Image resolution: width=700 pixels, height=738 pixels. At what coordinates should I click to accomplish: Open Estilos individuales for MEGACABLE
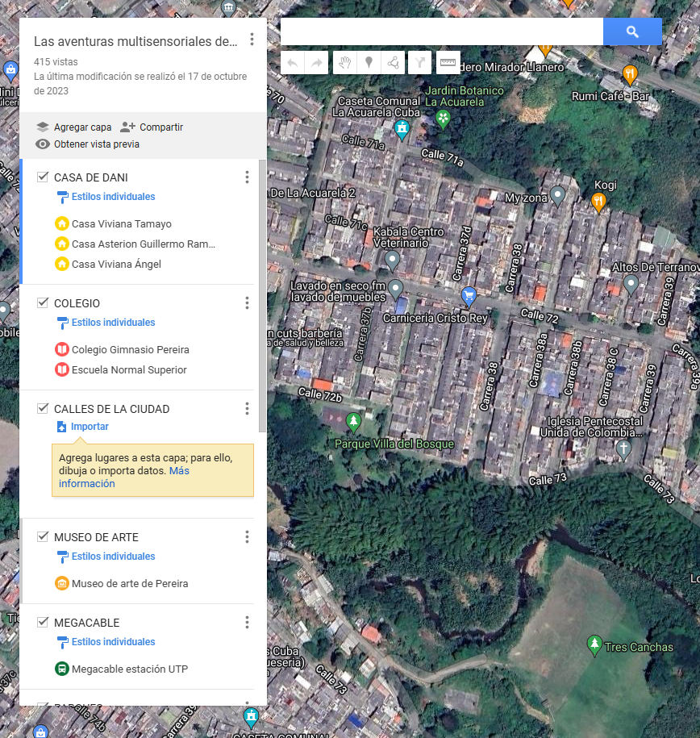(113, 642)
